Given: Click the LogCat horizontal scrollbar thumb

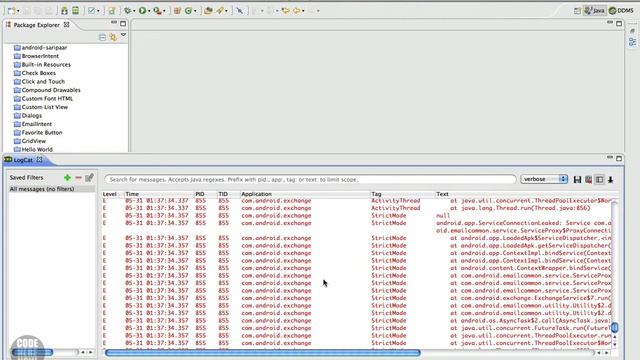Looking at the screenshot, I should click(262, 353).
